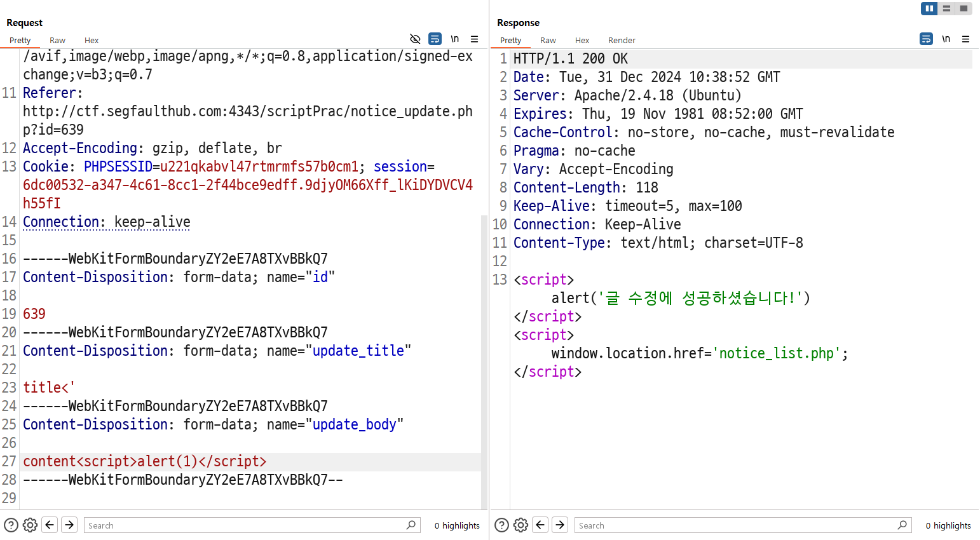Click the Korean alert message line
Screen dimensions: 980x540
pyautogui.click(x=681, y=298)
